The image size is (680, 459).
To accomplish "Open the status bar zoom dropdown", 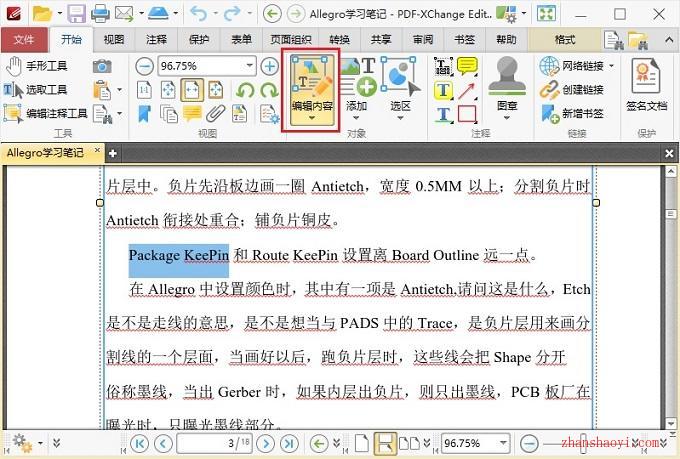I will [x=503, y=443].
